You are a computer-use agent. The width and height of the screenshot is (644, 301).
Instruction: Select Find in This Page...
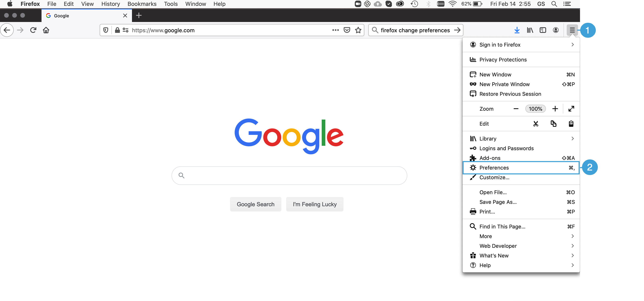pos(521,227)
